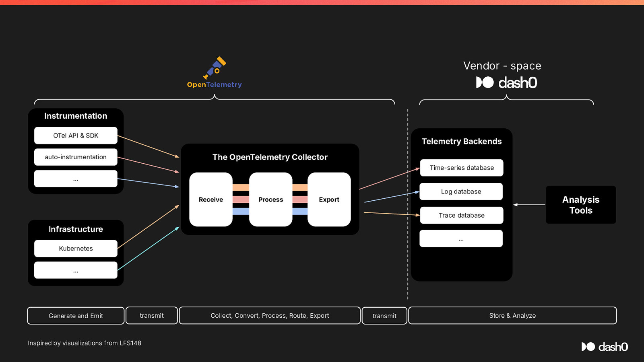
Task: Select the OTel API & SDK box
Action: [76, 136]
